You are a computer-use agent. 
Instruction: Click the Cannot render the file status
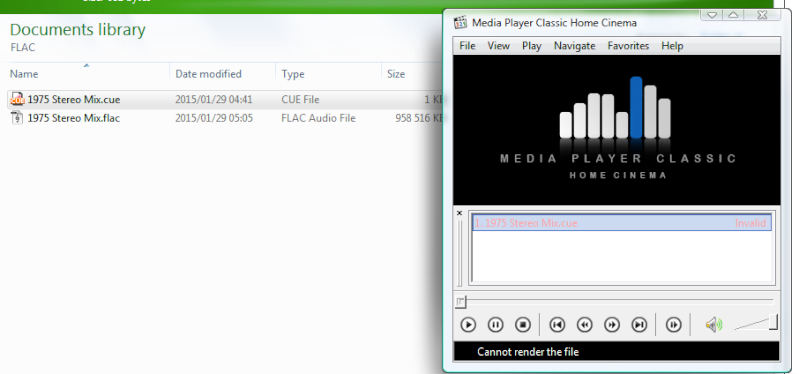click(x=528, y=352)
